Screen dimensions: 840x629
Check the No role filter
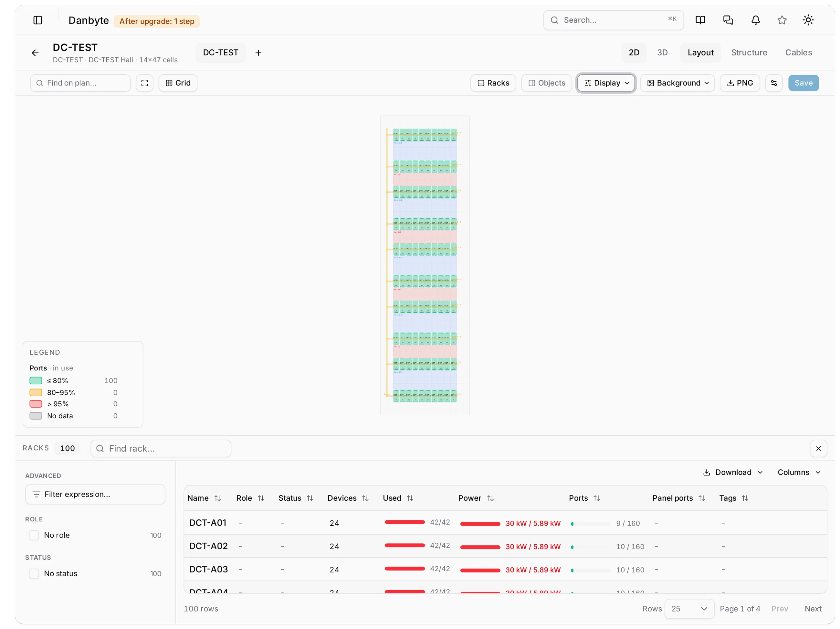click(x=34, y=535)
